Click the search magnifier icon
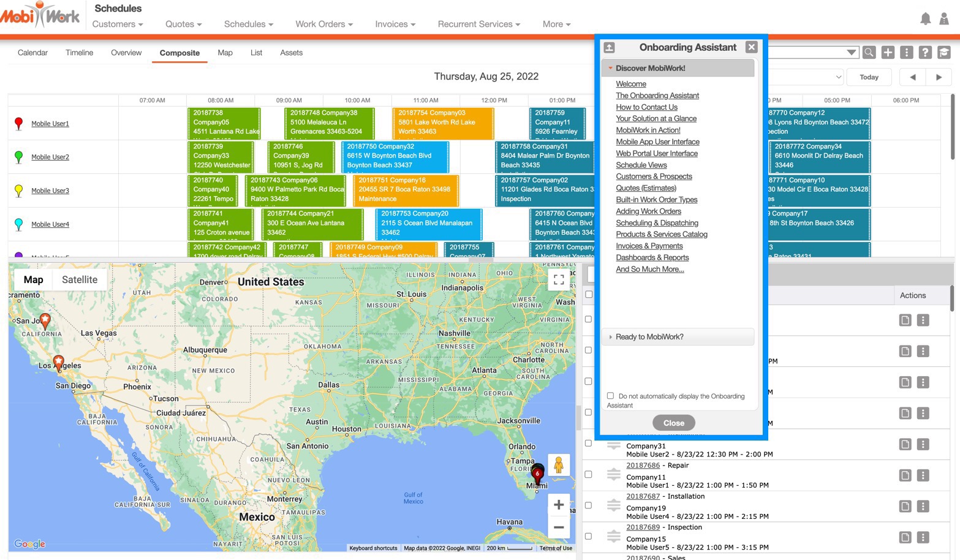This screenshot has width=960, height=560. click(x=869, y=53)
